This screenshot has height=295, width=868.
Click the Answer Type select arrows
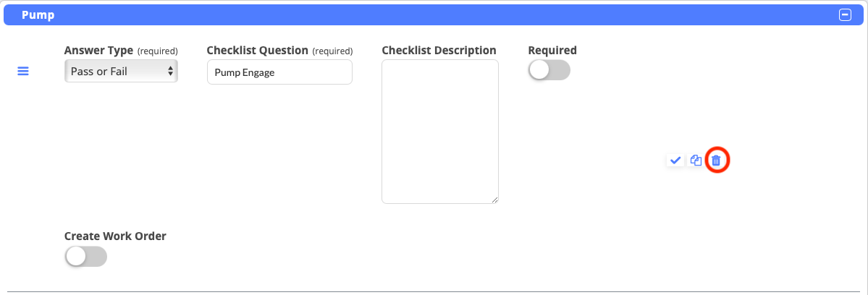(x=171, y=72)
